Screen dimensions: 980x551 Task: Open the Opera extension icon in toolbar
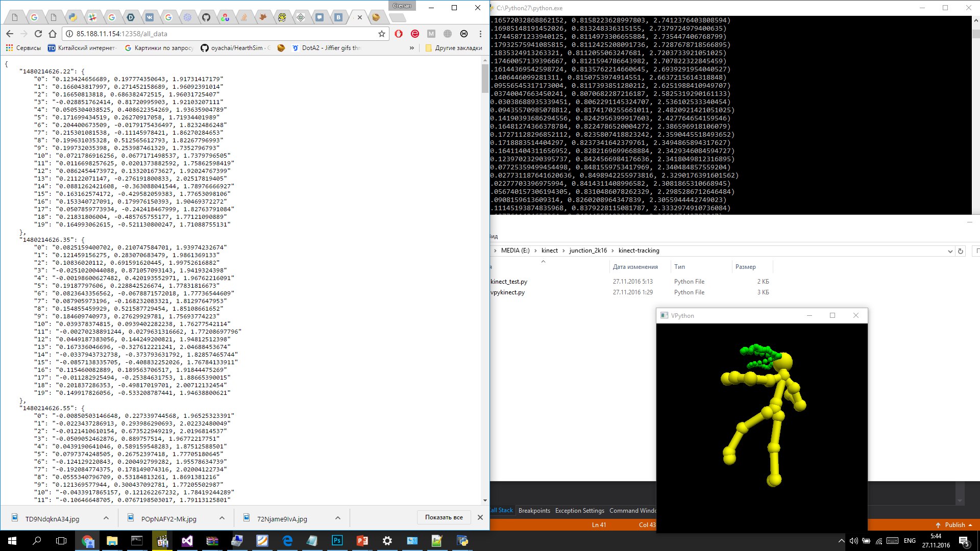(x=399, y=34)
